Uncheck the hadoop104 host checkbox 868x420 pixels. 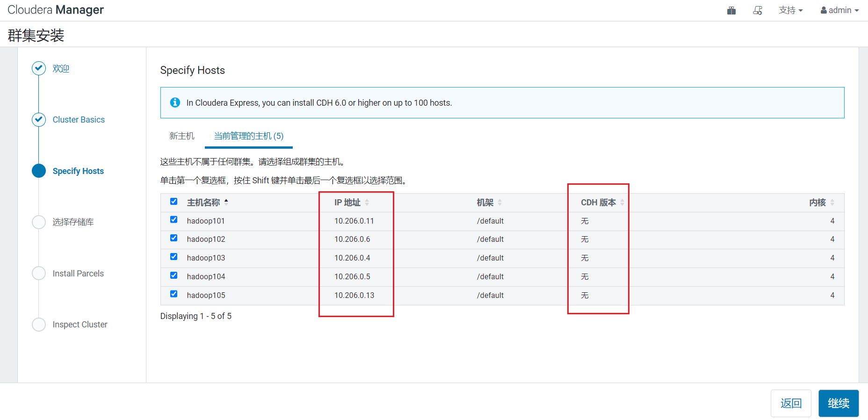(174, 275)
